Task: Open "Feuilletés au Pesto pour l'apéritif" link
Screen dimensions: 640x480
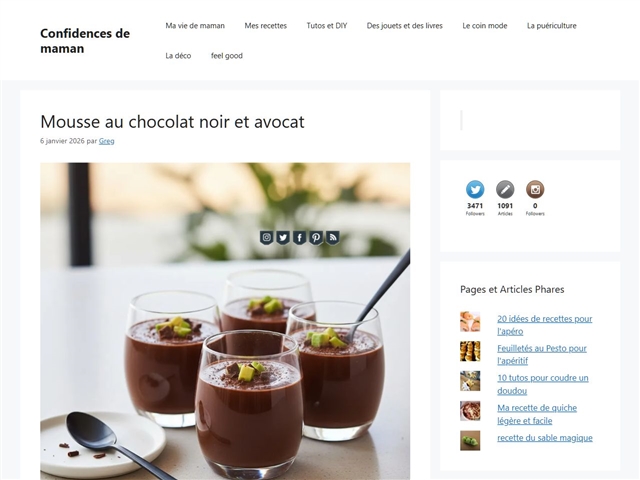Action: click(x=542, y=354)
